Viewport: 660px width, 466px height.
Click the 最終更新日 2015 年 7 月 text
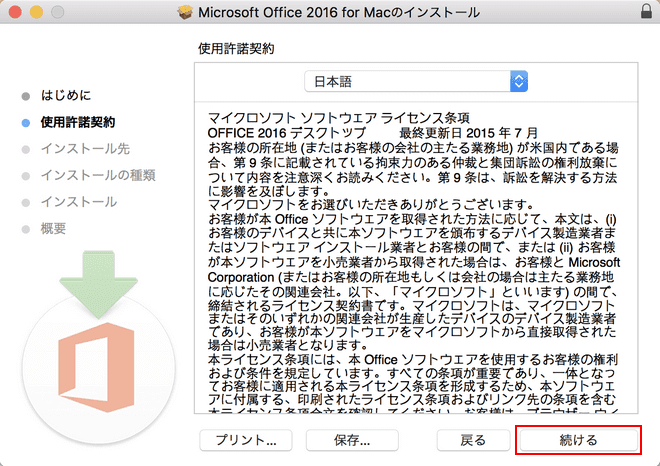[468, 133]
